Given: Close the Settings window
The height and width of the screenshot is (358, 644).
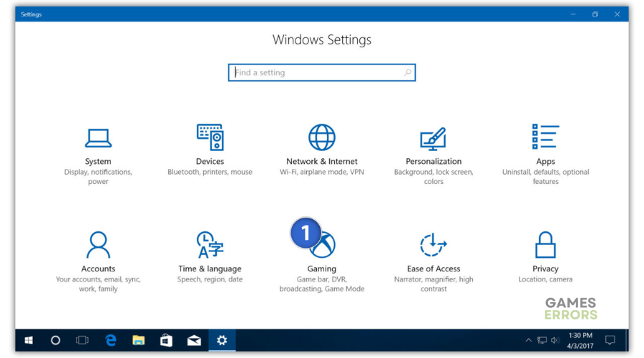Looking at the screenshot, I should click(618, 14).
